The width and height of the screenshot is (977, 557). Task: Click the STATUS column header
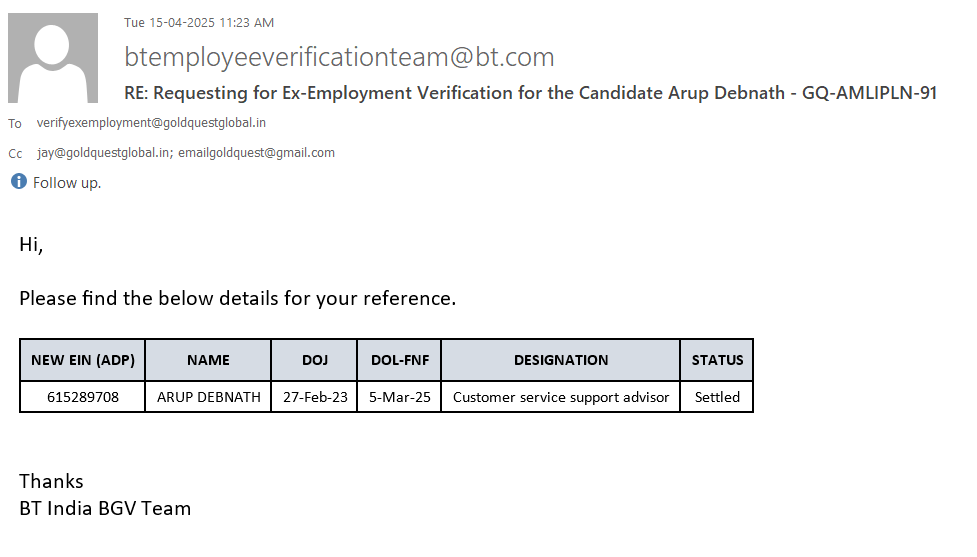pos(717,360)
